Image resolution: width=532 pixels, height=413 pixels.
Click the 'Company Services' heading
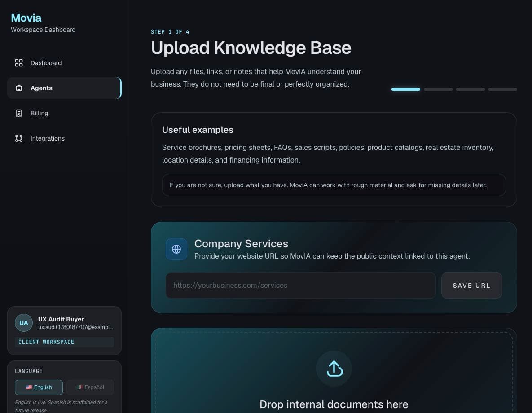(241, 244)
